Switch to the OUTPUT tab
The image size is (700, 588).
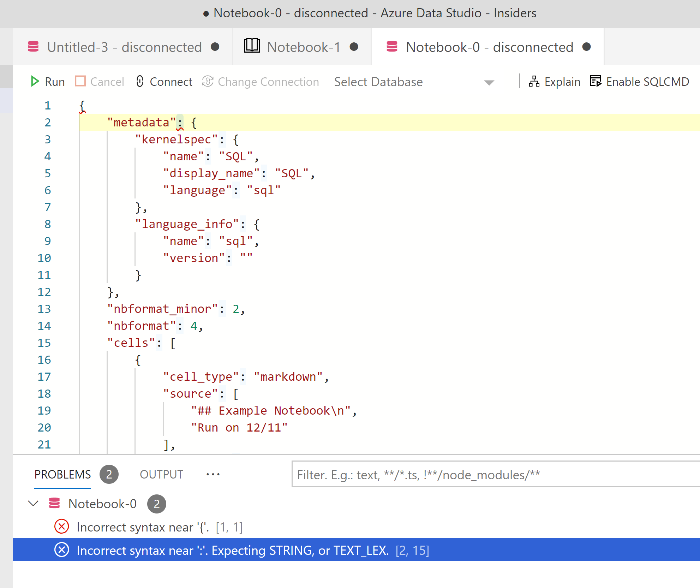(x=161, y=474)
